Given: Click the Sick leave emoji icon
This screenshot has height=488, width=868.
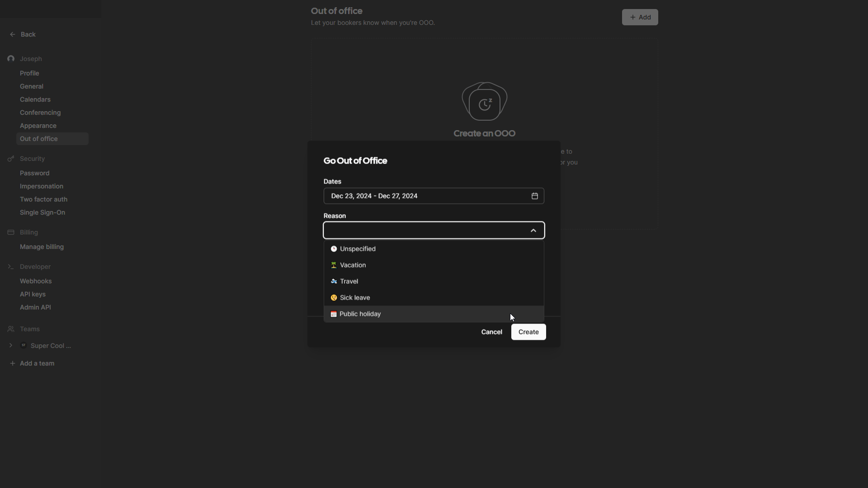Looking at the screenshot, I should 333,298.
